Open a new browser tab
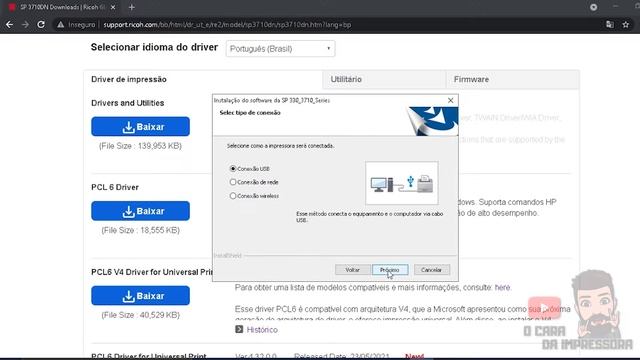 click(x=131, y=7)
